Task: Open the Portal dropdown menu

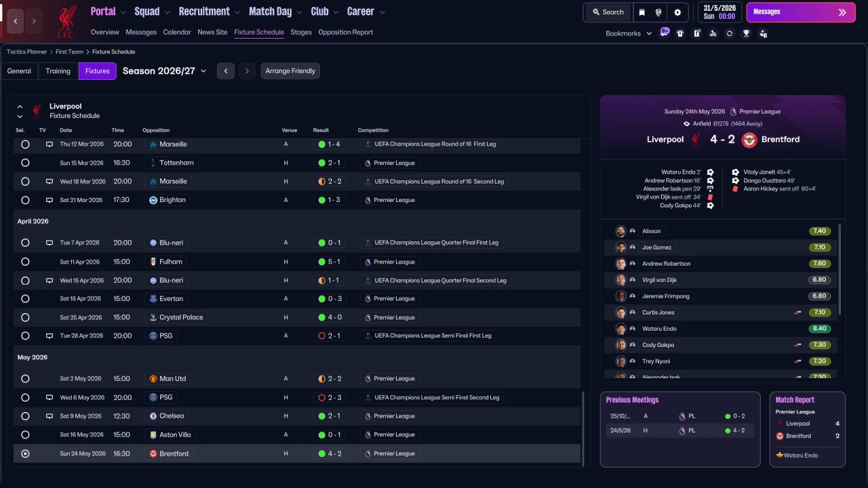Action: click(108, 12)
